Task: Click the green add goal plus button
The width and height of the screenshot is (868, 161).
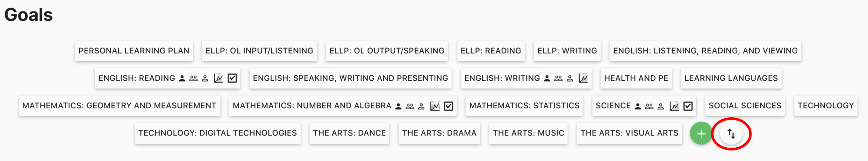Action: click(x=701, y=134)
